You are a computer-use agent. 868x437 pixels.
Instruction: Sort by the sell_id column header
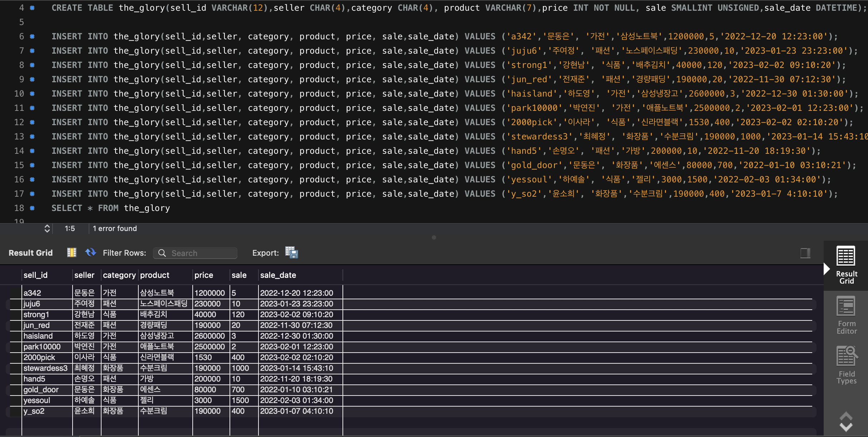[x=47, y=275]
